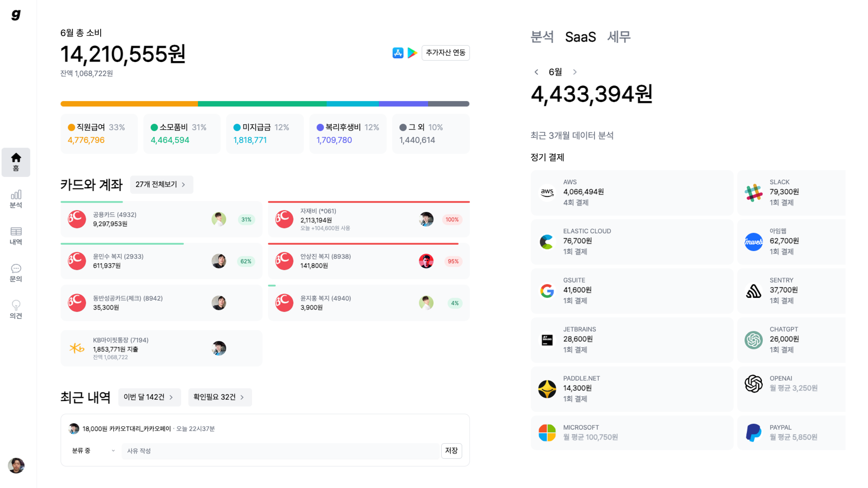Open the 분석 bar chart sidebar icon

pos(16,195)
